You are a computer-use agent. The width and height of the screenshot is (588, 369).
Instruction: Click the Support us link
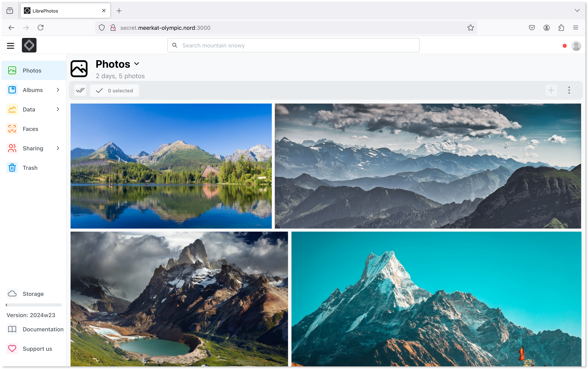click(37, 349)
